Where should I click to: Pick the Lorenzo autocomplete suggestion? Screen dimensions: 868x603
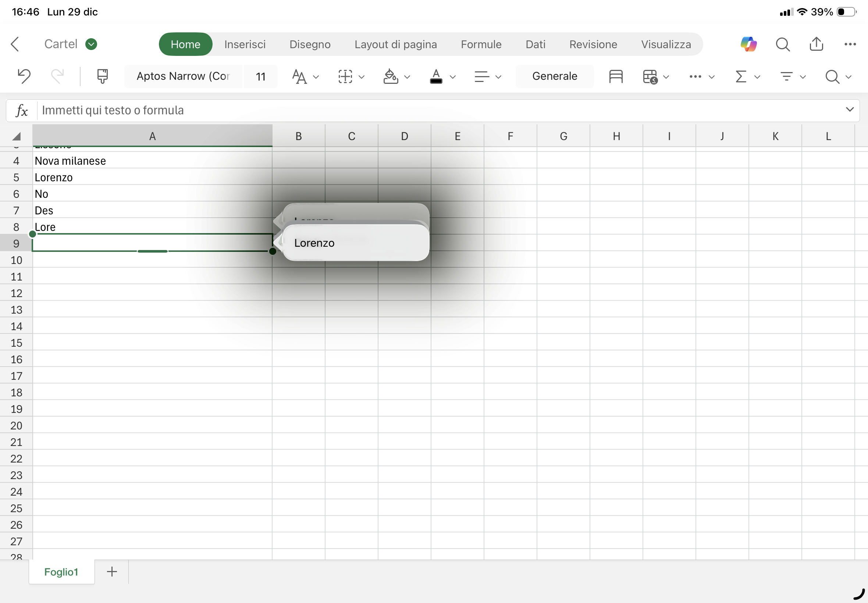pyautogui.click(x=356, y=243)
